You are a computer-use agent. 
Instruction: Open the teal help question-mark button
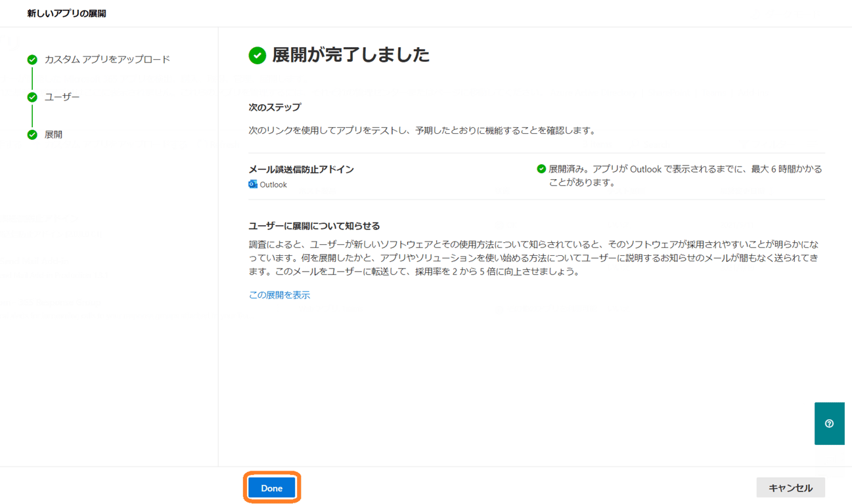[829, 423]
